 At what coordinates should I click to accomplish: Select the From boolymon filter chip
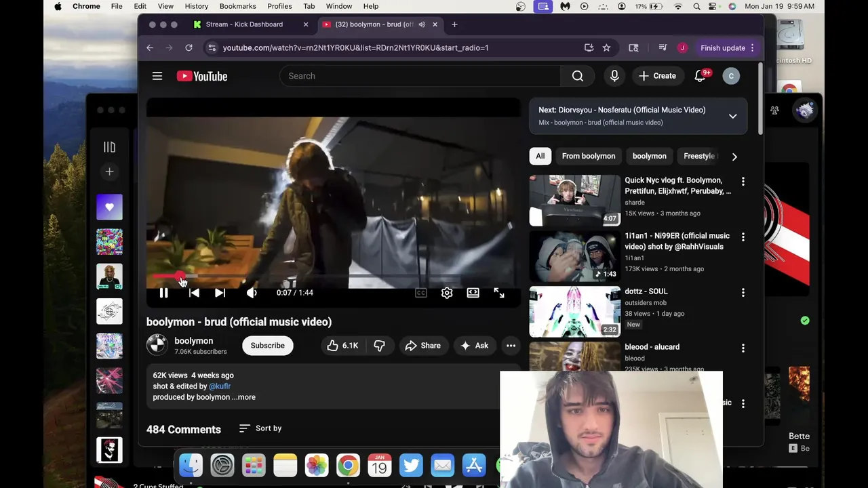[589, 156]
